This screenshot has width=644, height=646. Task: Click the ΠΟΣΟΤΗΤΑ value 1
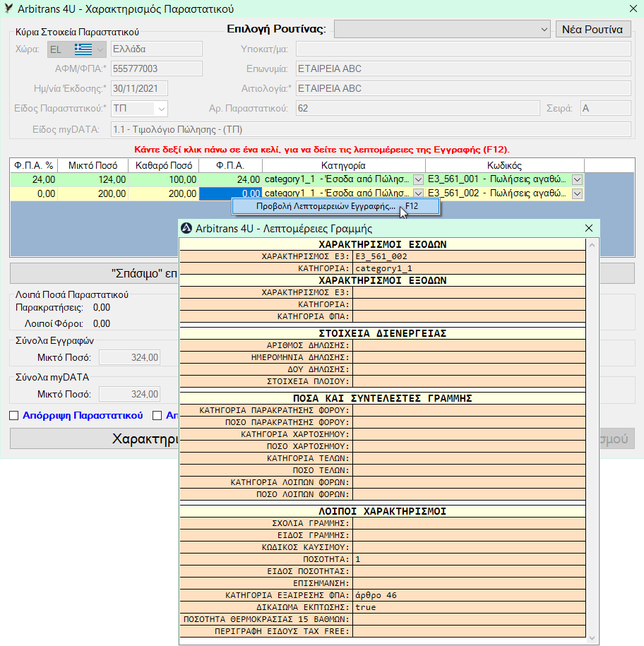(469, 559)
